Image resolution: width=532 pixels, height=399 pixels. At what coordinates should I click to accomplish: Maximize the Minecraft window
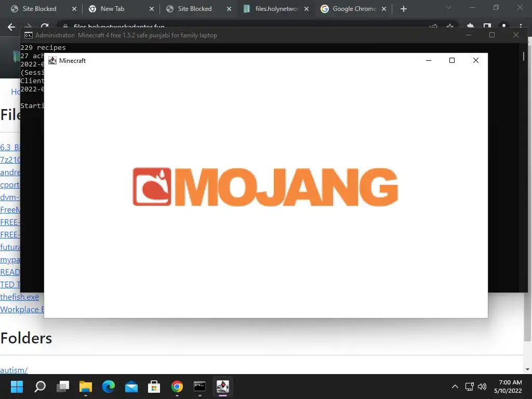(x=452, y=60)
